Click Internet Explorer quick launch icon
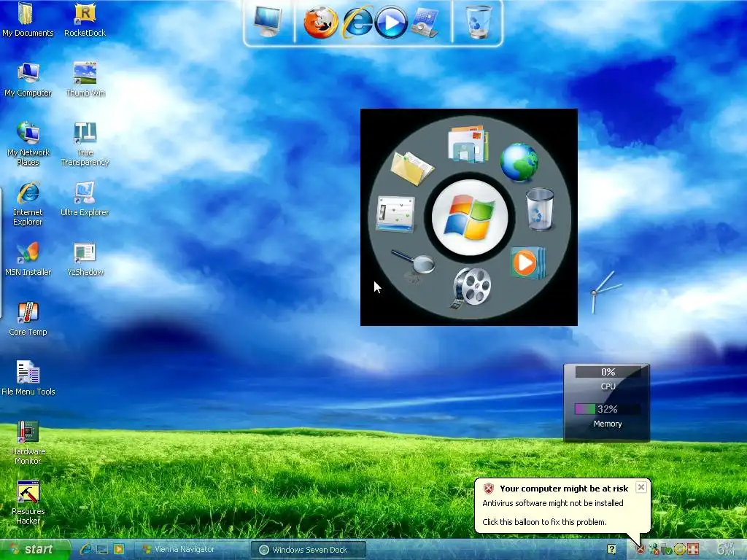 [85, 550]
